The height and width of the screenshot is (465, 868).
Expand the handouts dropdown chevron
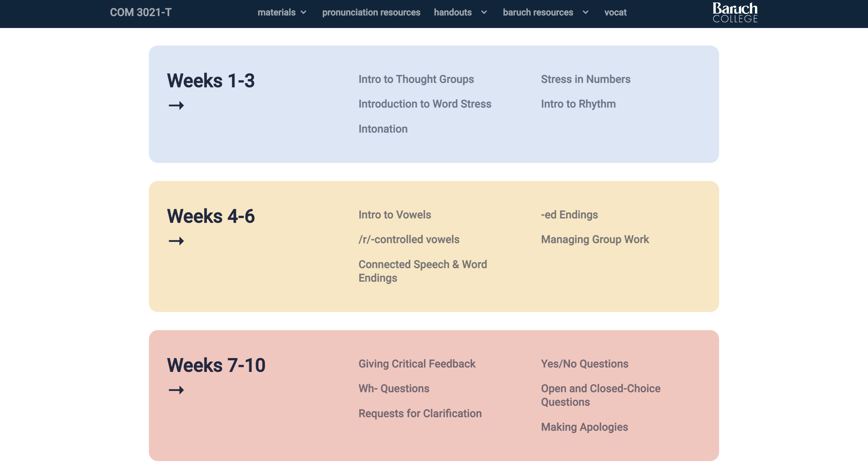(x=484, y=12)
